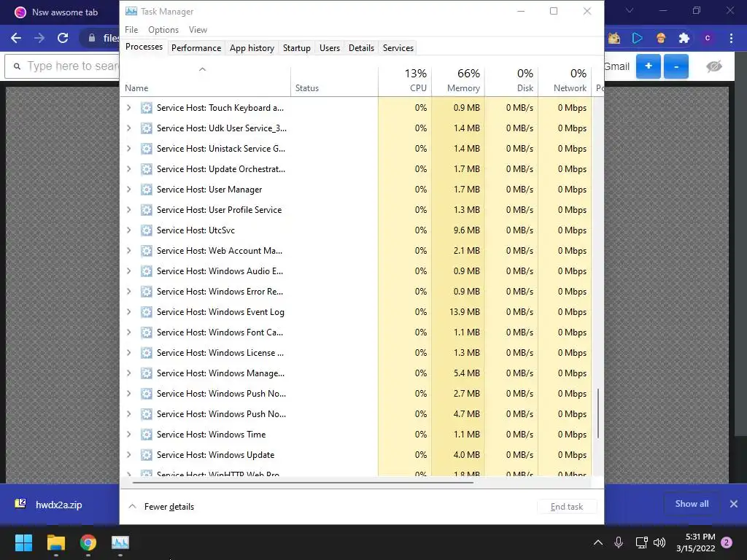This screenshot has height=560, width=747.
Task: Click the Service Host: Windows Font Cache gear icon
Action: (x=147, y=332)
